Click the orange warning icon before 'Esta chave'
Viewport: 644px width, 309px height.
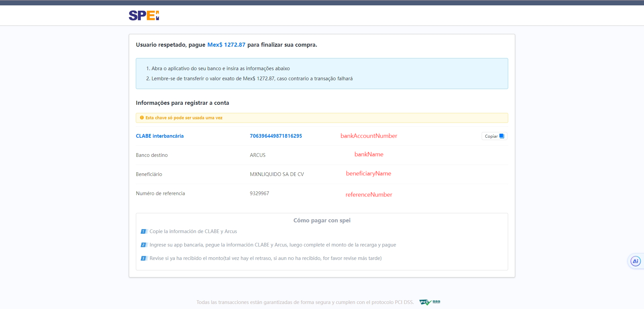142,118
